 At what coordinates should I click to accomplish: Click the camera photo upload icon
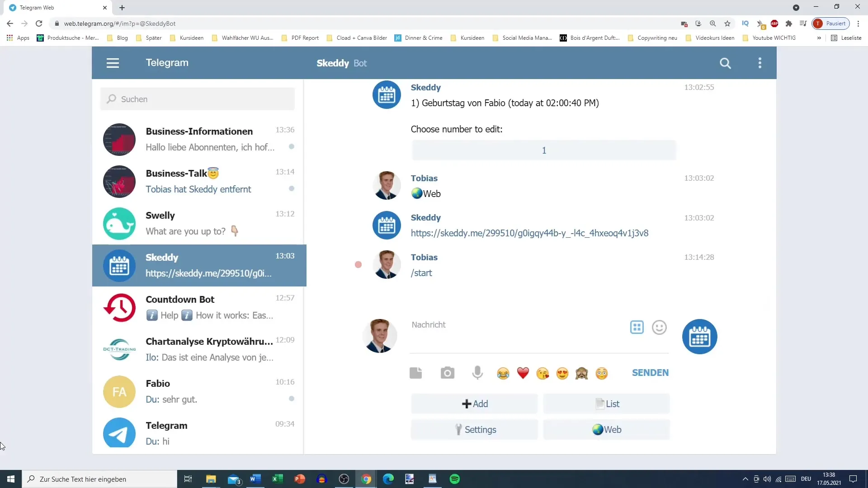click(447, 373)
